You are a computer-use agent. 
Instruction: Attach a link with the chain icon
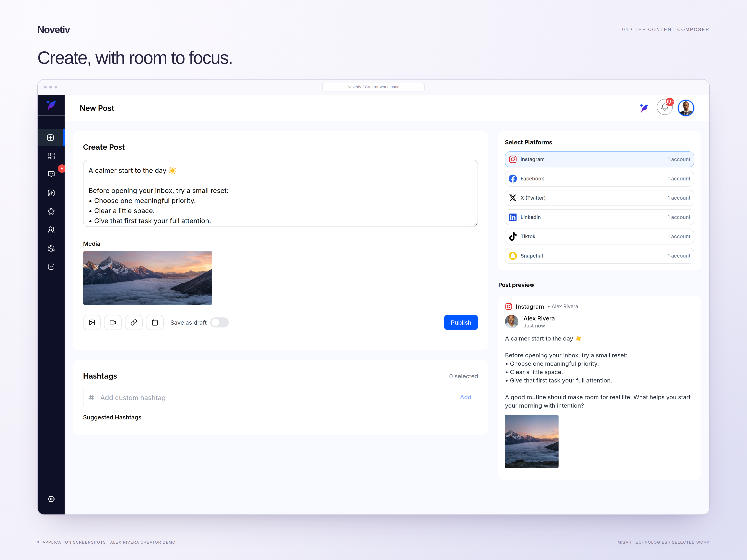134,322
